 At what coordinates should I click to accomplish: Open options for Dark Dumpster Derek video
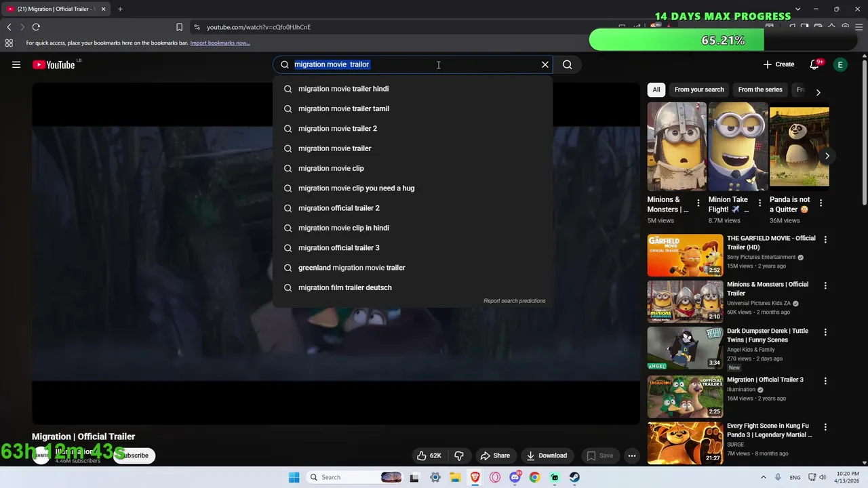tap(825, 332)
